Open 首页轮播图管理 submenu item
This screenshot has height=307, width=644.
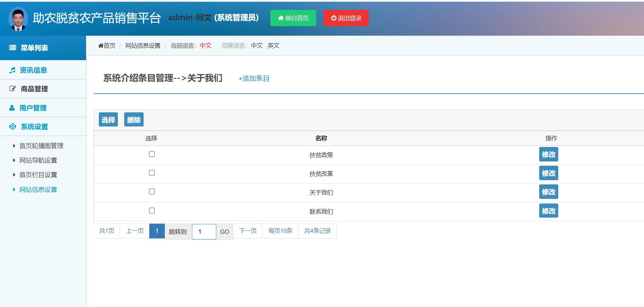[41, 146]
